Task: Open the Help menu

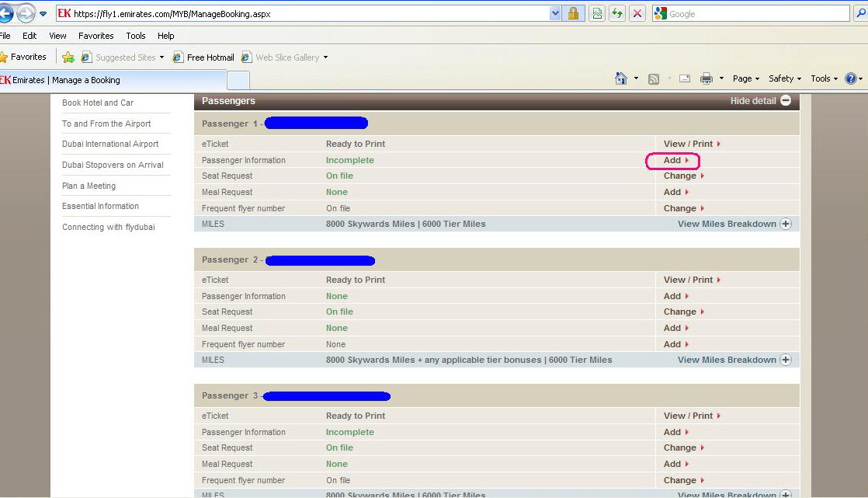Action: point(165,36)
